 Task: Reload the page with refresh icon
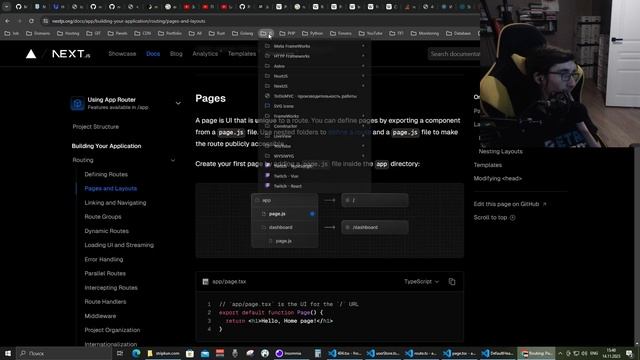[x=31, y=21]
